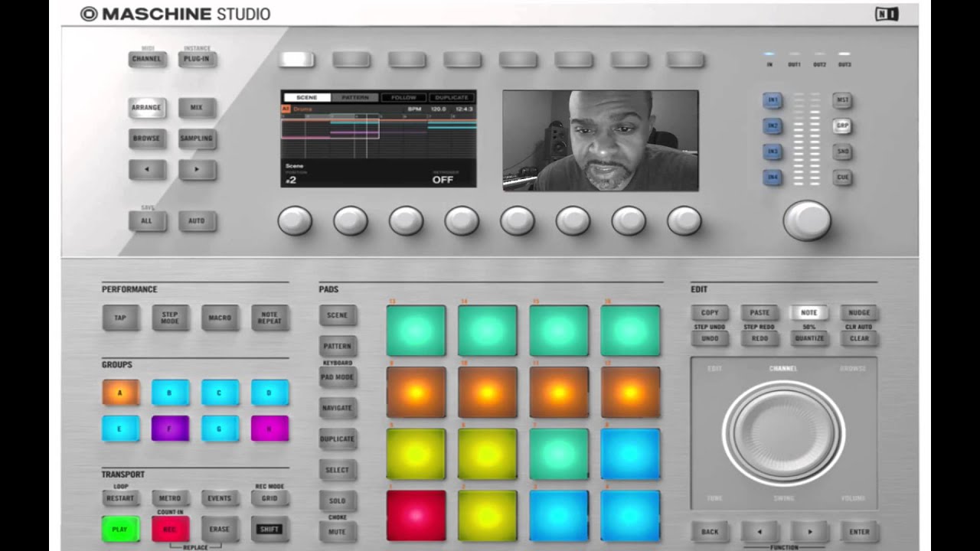Hit pad 16

point(630,331)
